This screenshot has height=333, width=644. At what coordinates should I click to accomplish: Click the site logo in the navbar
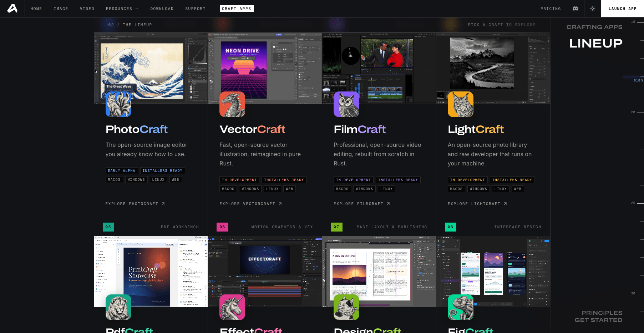click(x=12, y=9)
